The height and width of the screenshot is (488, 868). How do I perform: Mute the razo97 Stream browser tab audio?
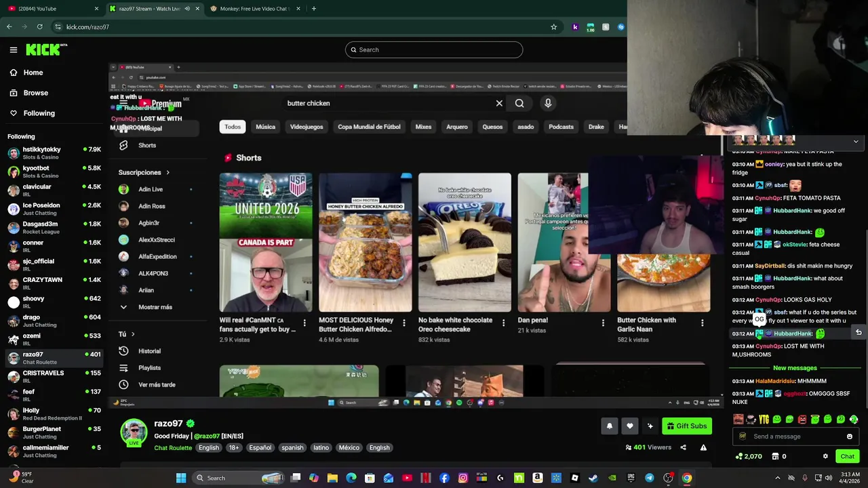[187, 9]
